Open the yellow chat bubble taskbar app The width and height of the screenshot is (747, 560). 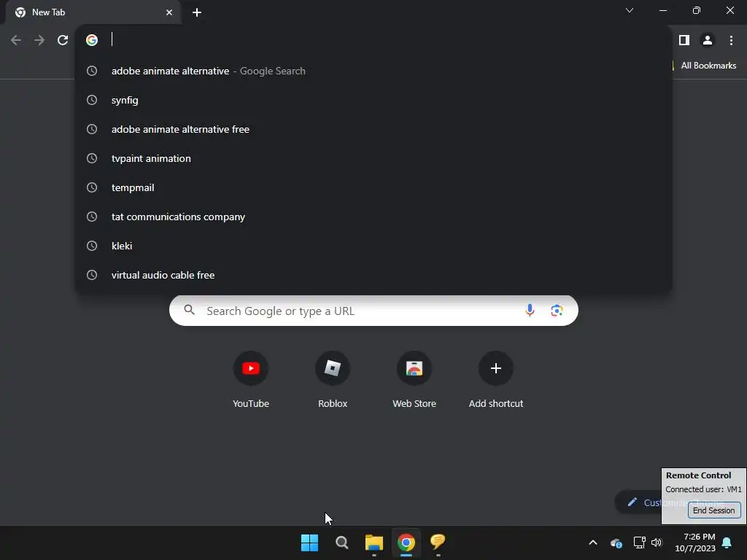438,542
